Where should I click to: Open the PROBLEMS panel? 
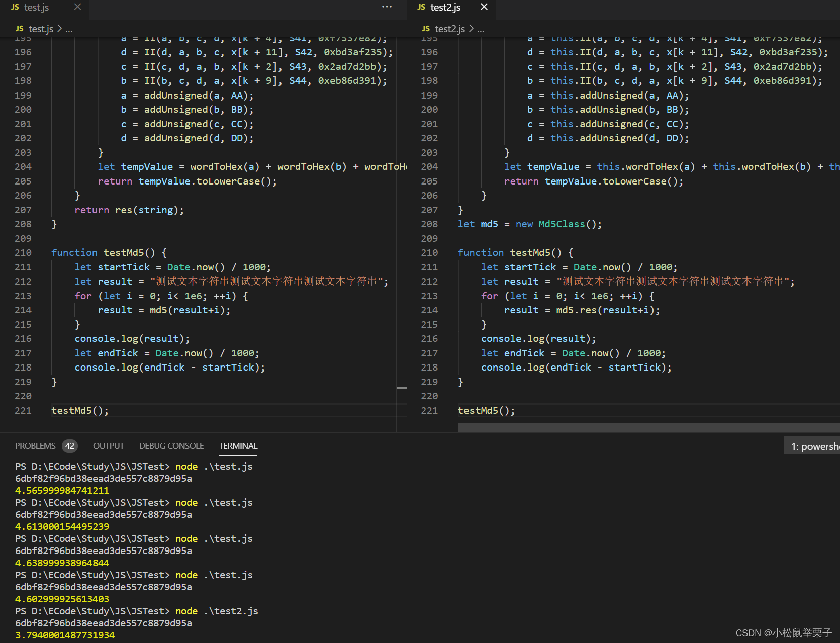pyautogui.click(x=35, y=445)
